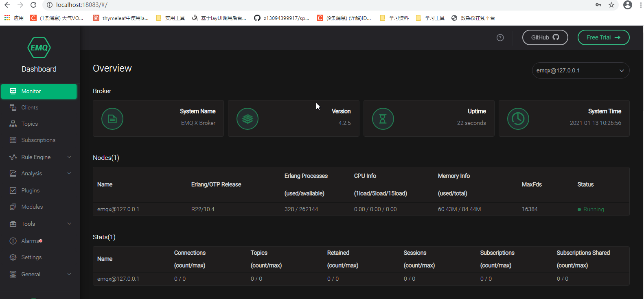Viewport: 644px width, 299px height.
Task: Click the Dashboard title text
Action: click(x=39, y=69)
